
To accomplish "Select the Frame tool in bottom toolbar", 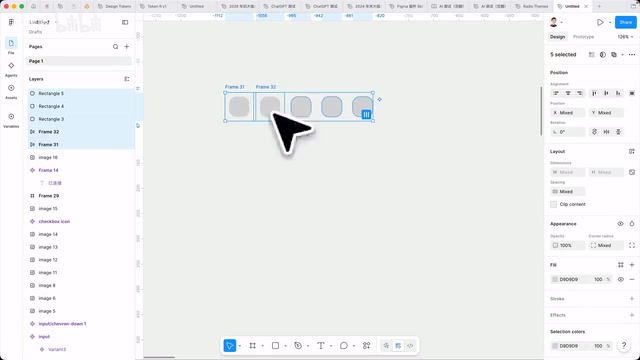I will 253,346.
